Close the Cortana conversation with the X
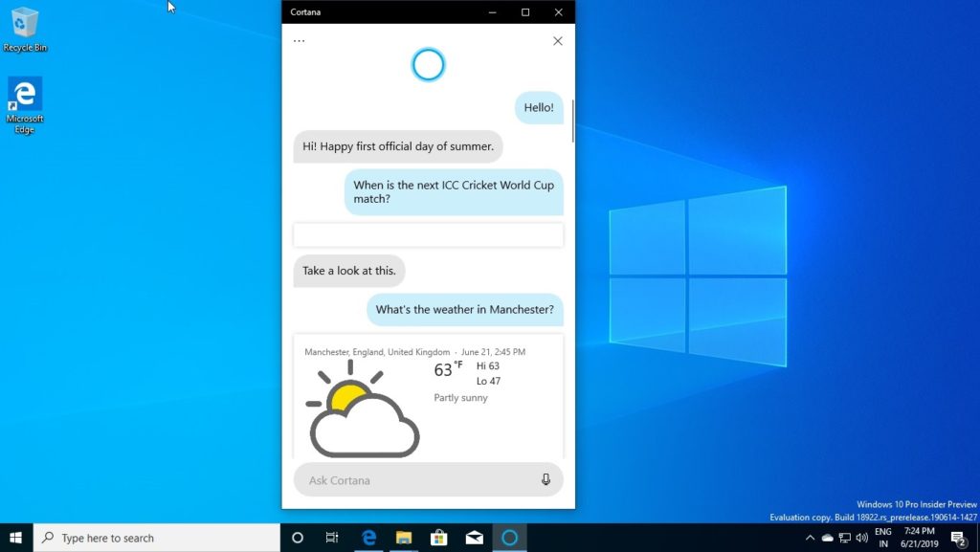The height and width of the screenshot is (552, 980). 558,40
